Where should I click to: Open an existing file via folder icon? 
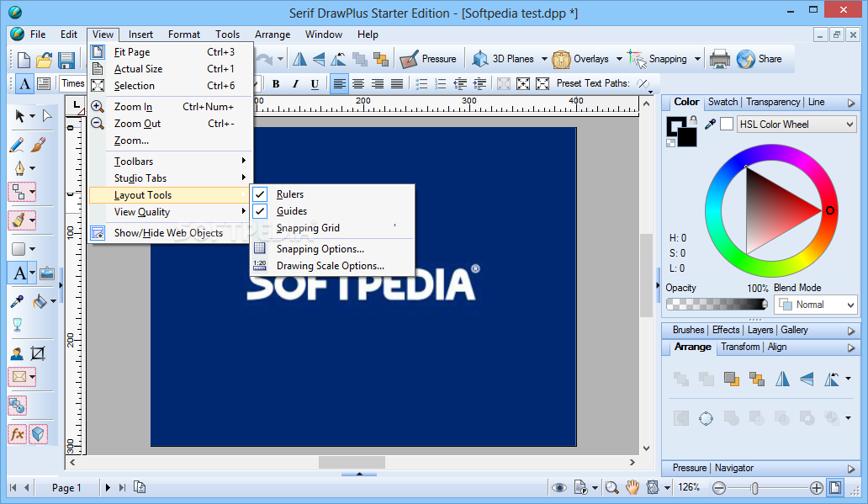pyautogui.click(x=45, y=59)
